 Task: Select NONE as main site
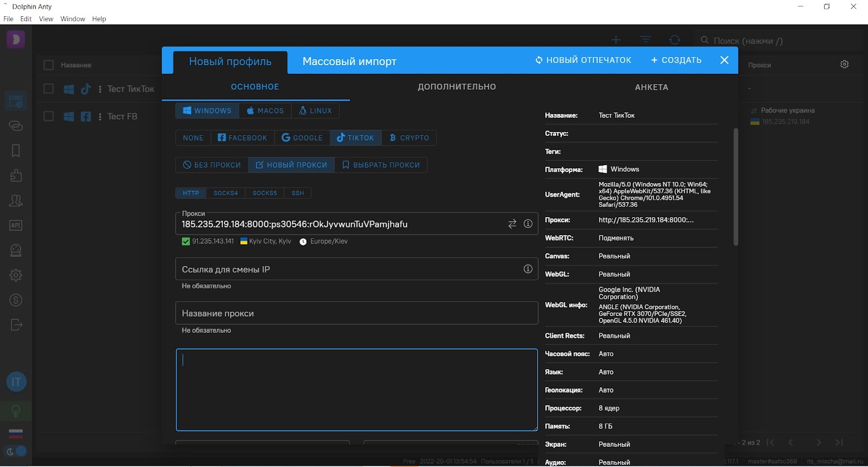193,138
